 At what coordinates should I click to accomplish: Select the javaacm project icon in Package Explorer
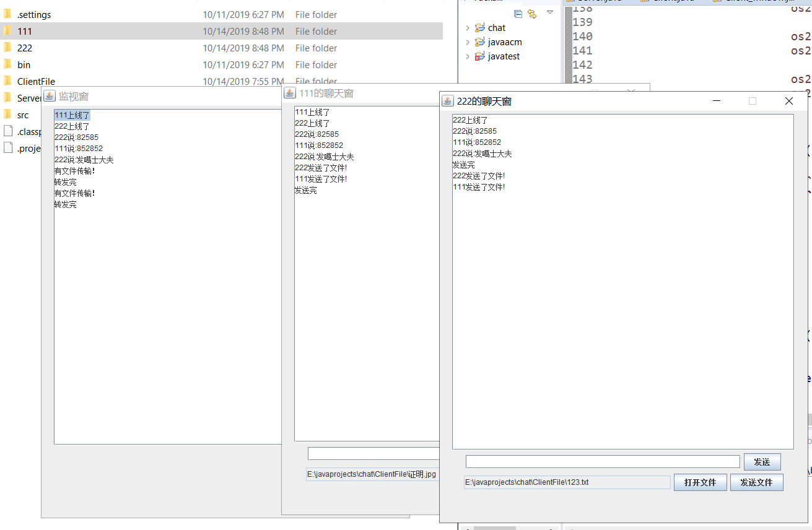click(x=479, y=41)
